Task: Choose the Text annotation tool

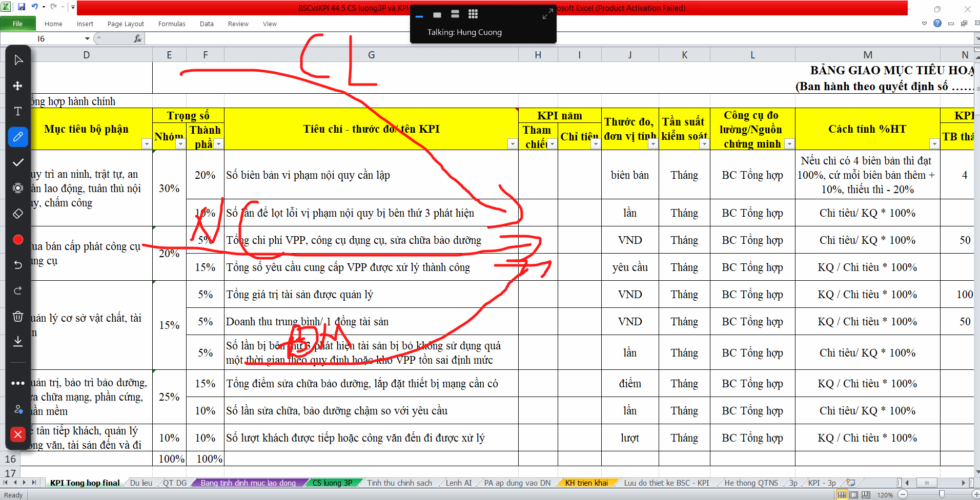Action: tap(18, 111)
